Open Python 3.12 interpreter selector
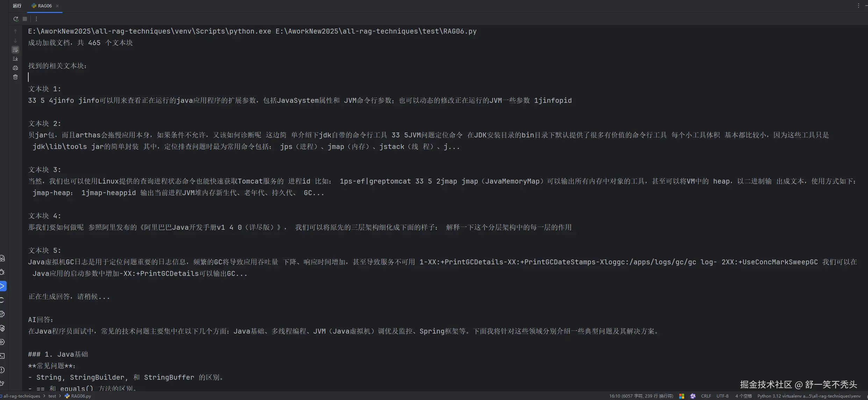The width and height of the screenshot is (868, 400). [x=809, y=396]
